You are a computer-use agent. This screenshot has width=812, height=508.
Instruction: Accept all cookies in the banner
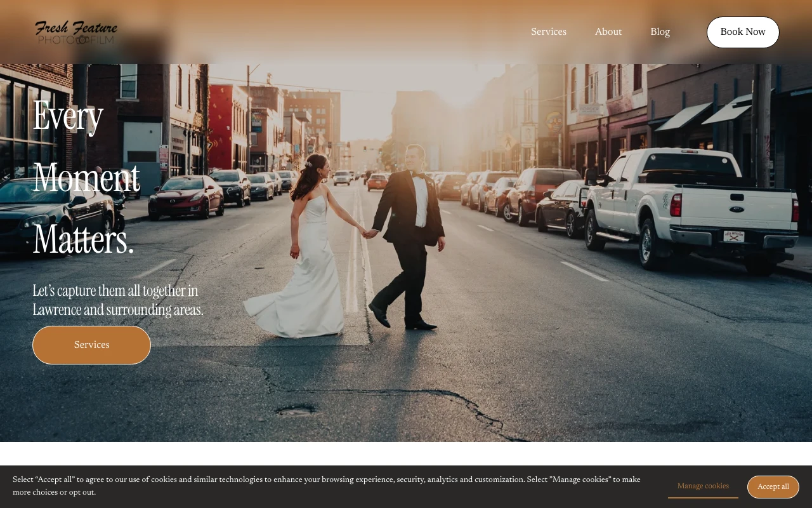(x=773, y=487)
